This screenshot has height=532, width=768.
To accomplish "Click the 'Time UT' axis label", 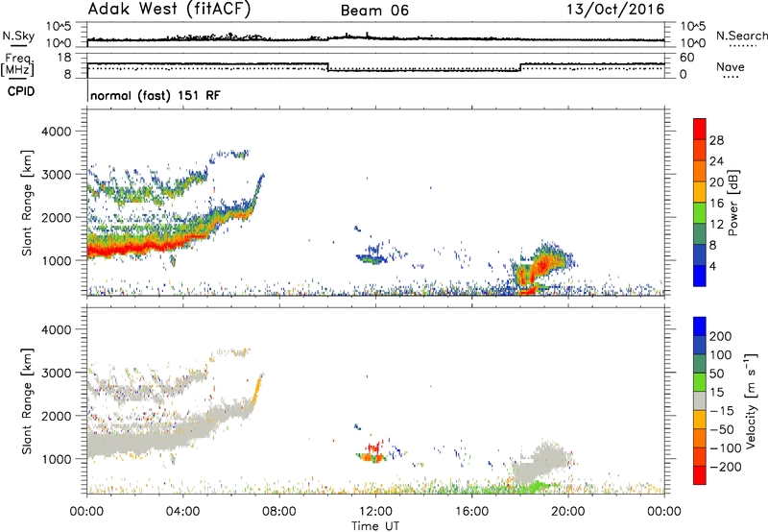I will [x=375, y=526].
